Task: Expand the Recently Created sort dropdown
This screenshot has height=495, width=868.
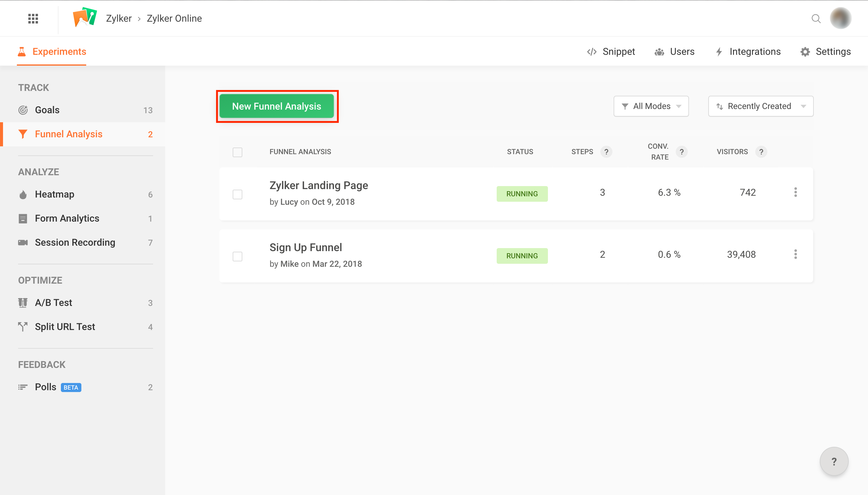Action: pos(760,106)
